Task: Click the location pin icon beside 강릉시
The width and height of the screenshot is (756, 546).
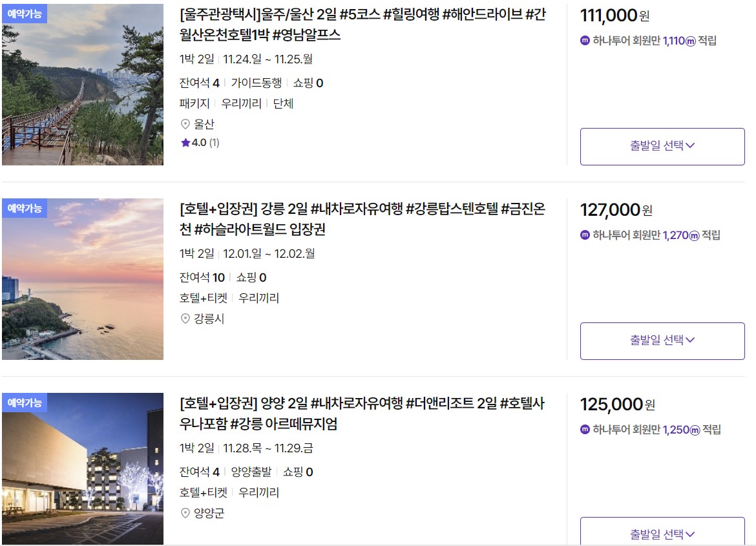Action: (x=186, y=317)
